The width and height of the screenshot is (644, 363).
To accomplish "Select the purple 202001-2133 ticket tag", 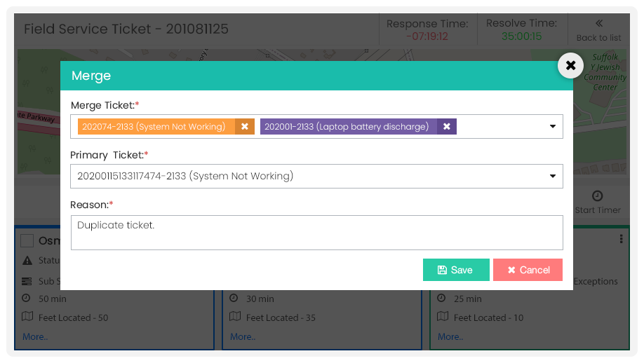I will (x=348, y=126).
